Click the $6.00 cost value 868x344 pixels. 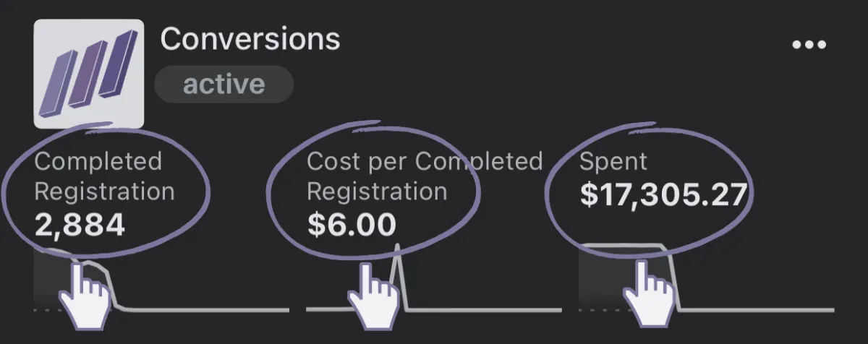pyautogui.click(x=352, y=225)
